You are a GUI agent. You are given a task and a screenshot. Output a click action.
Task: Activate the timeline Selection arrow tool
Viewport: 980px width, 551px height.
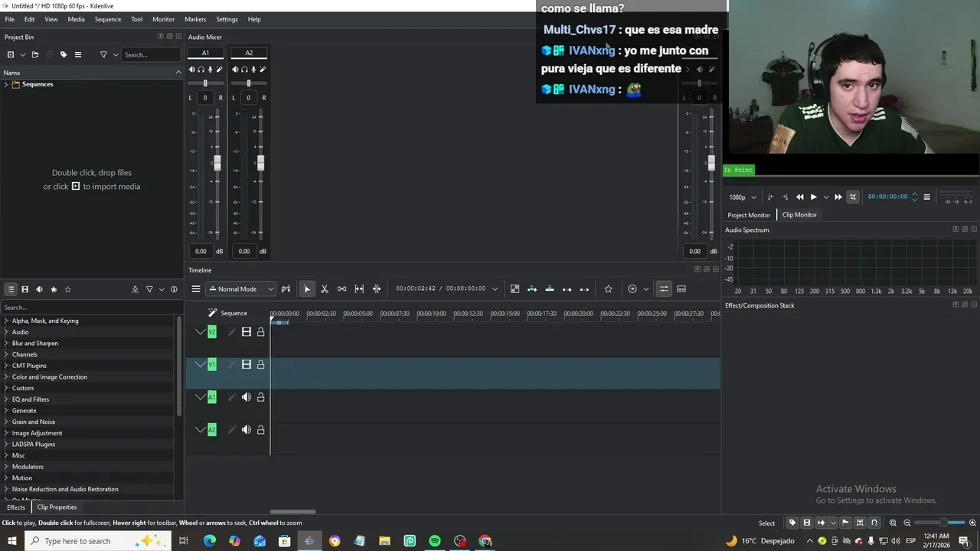coord(307,289)
